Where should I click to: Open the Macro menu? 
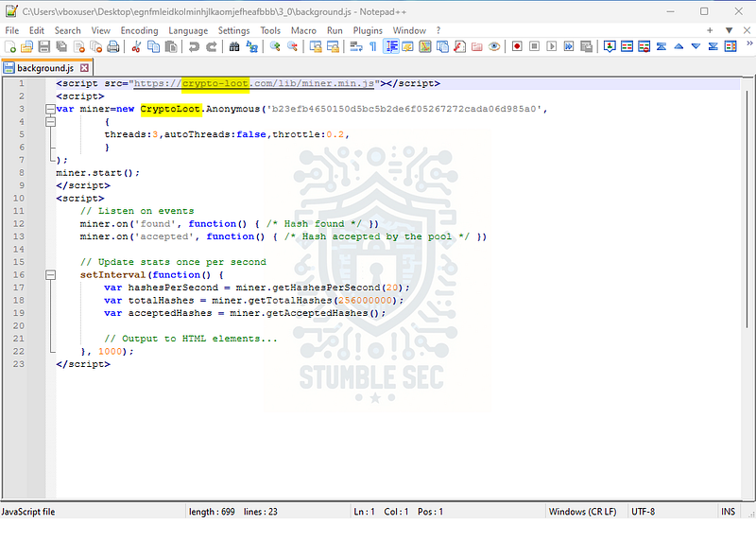303,30
